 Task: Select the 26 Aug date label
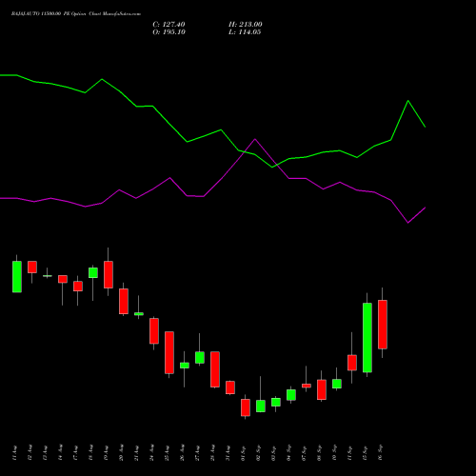(182, 452)
